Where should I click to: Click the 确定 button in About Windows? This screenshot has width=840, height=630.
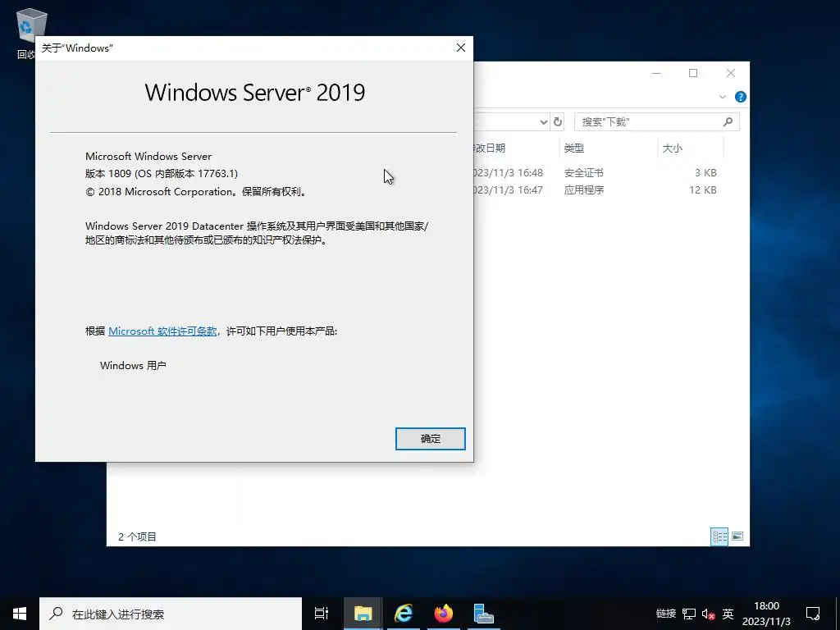(x=430, y=439)
